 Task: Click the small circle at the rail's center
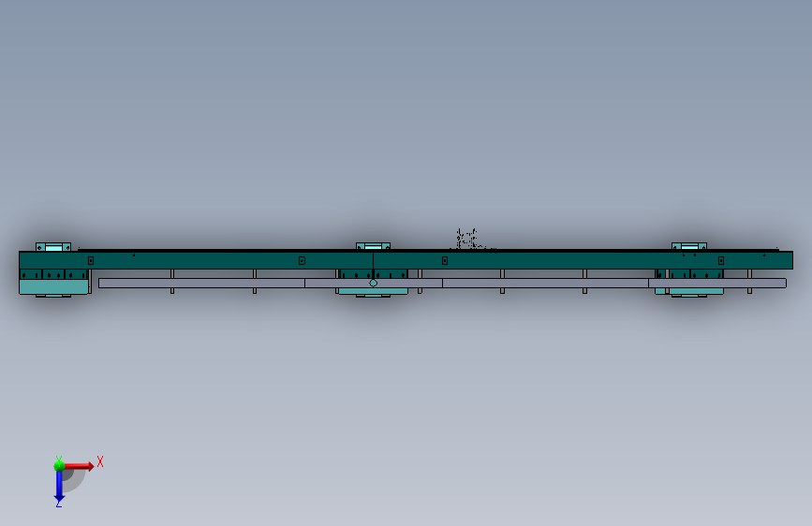point(374,283)
